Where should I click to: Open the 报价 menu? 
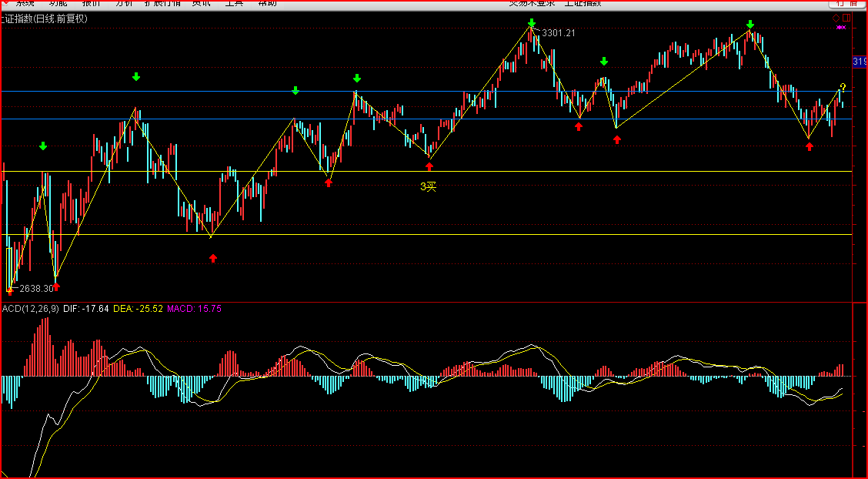91,3
